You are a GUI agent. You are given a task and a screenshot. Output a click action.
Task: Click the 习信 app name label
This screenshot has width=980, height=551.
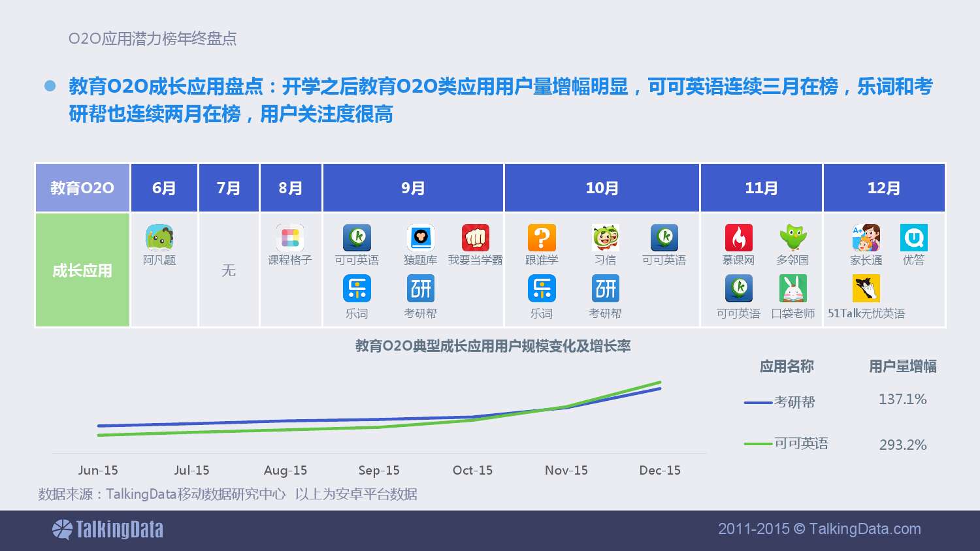[606, 260]
